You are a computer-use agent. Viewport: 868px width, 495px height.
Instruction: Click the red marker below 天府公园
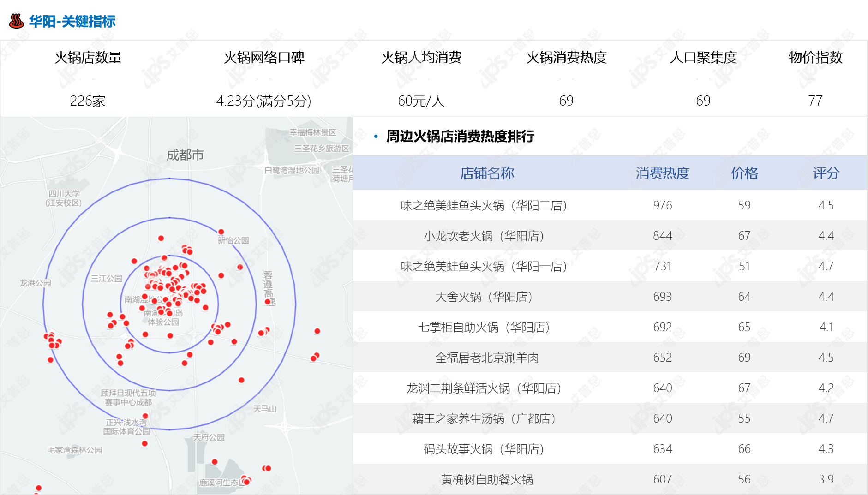pos(215,462)
